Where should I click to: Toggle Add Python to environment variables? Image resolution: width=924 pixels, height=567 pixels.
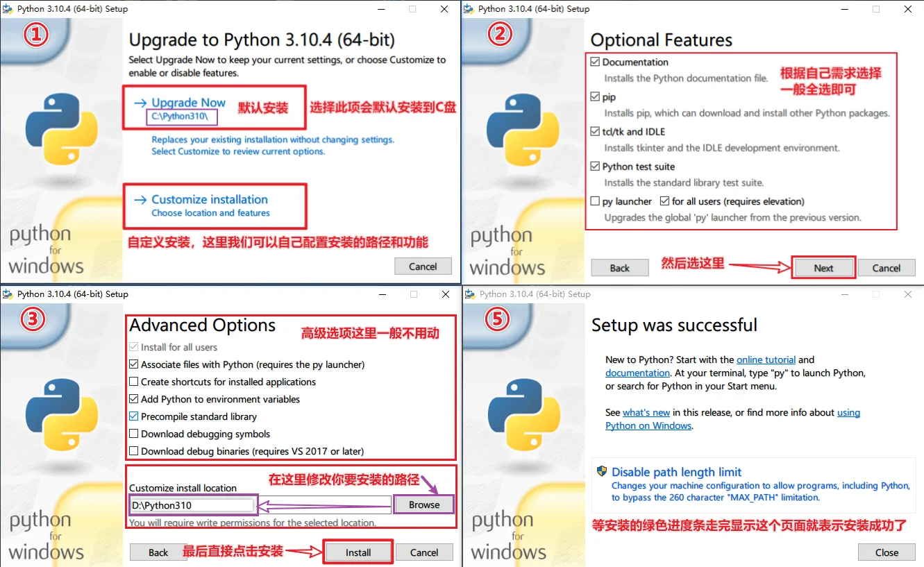[134, 399]
